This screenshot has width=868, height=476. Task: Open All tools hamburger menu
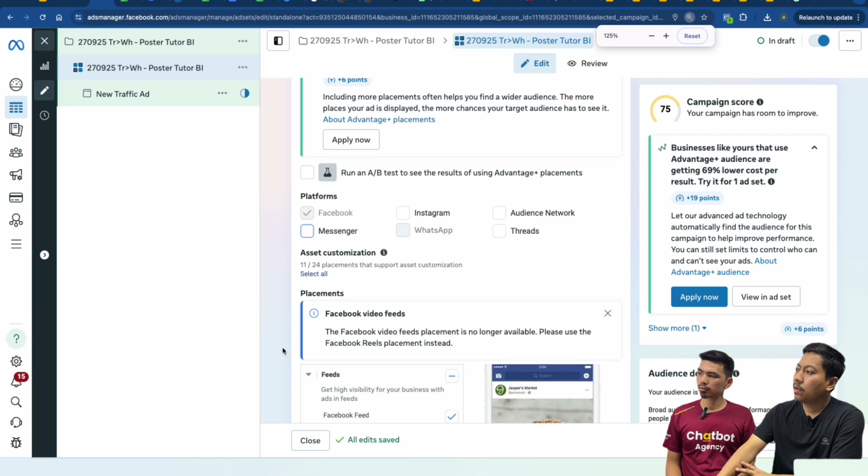tap(16, 244)
